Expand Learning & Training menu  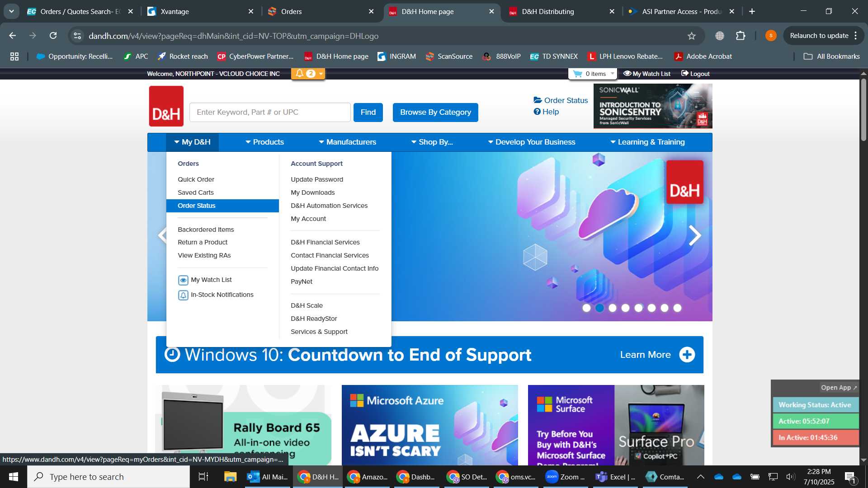pos(647,142)
